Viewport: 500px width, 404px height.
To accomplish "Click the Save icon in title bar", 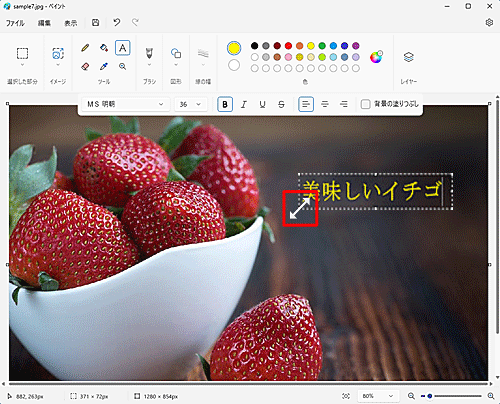I will coord(96,23).
